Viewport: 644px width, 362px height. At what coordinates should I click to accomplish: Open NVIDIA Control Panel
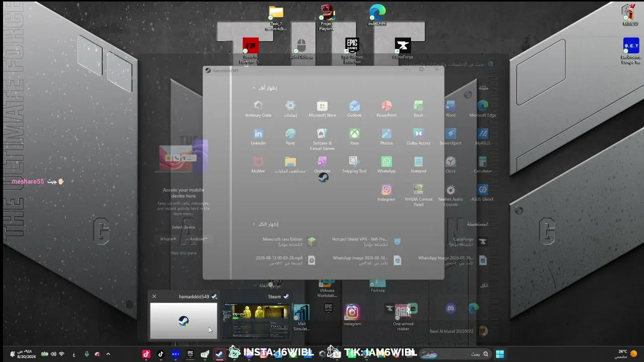[418, 196]
